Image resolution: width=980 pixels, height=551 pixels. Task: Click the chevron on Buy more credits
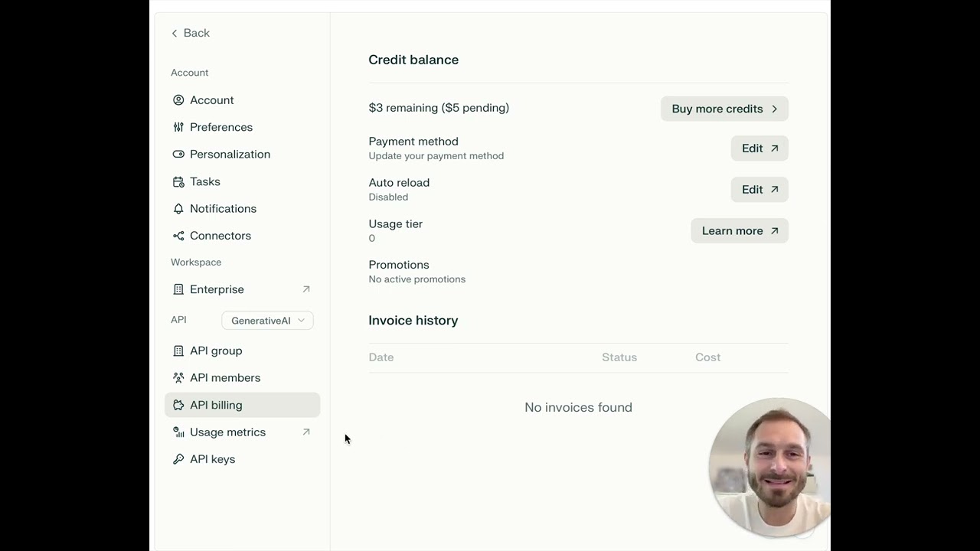[774, 109]
